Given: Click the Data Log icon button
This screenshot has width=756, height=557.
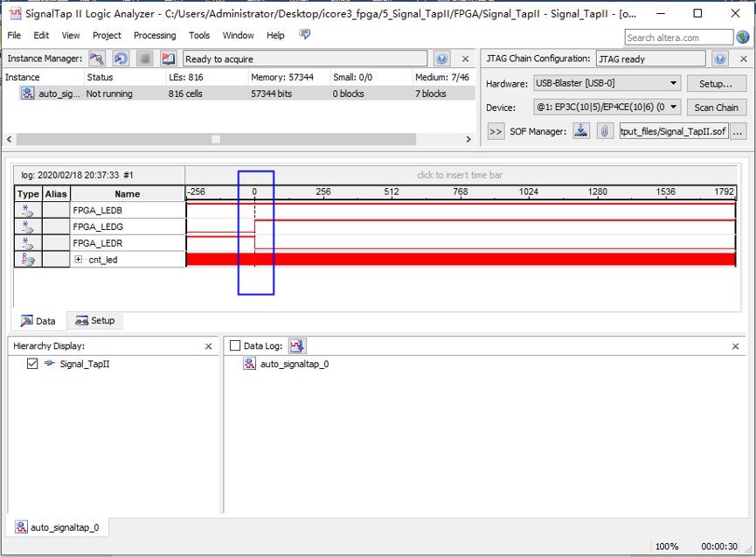Looking at the screenshot, I should (297, 346).
